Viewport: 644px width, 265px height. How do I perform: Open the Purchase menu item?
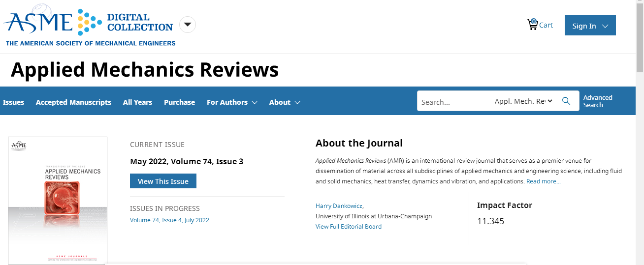coord(179,102)
